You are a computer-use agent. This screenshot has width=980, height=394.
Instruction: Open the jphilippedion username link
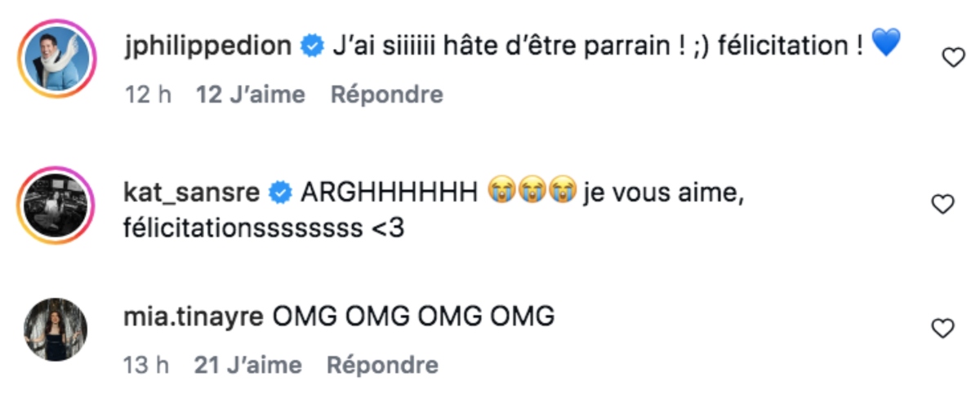point(209,46)
